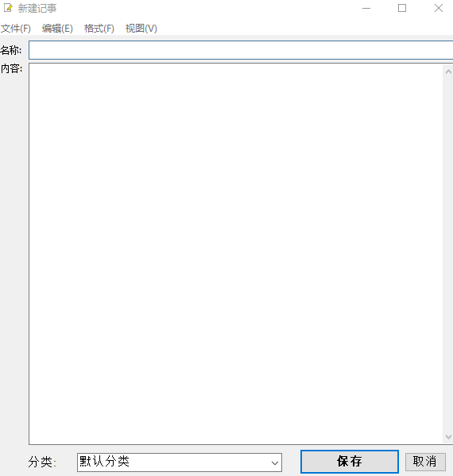This screenshot has width=453, height=476.
Task: Close the 新建记事 window
Action: [x=438, y=8]
